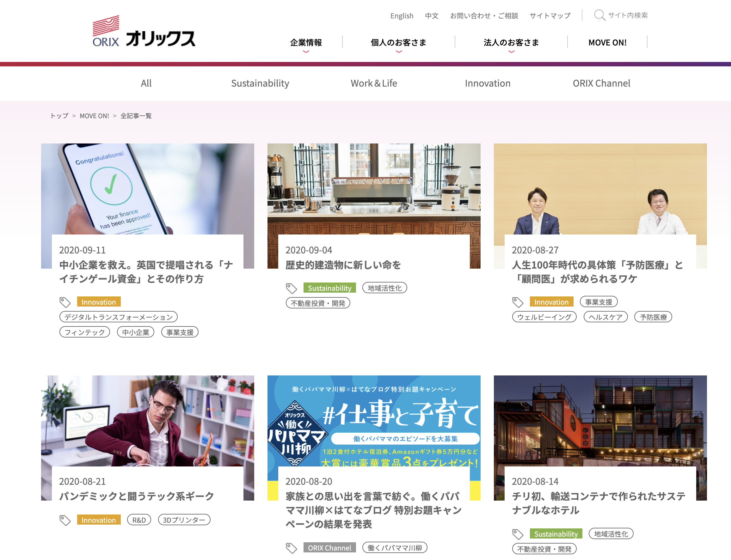Click the search magnifier icon
731x560 pixels.
(599, 15)
